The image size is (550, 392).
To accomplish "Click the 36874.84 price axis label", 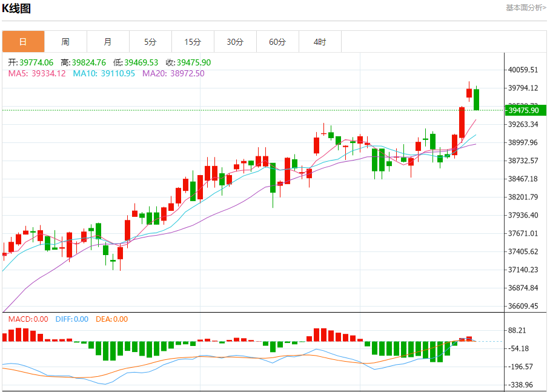I will (x=523, y=288).
